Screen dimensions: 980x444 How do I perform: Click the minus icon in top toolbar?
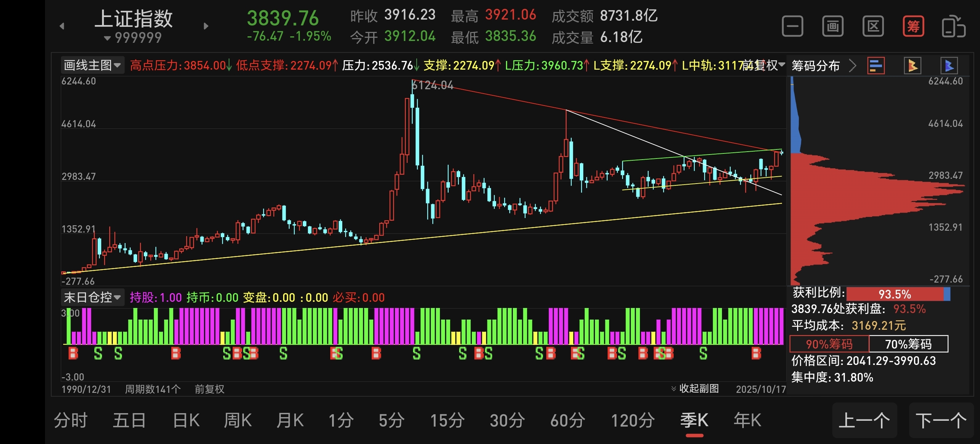click(792, 26)
